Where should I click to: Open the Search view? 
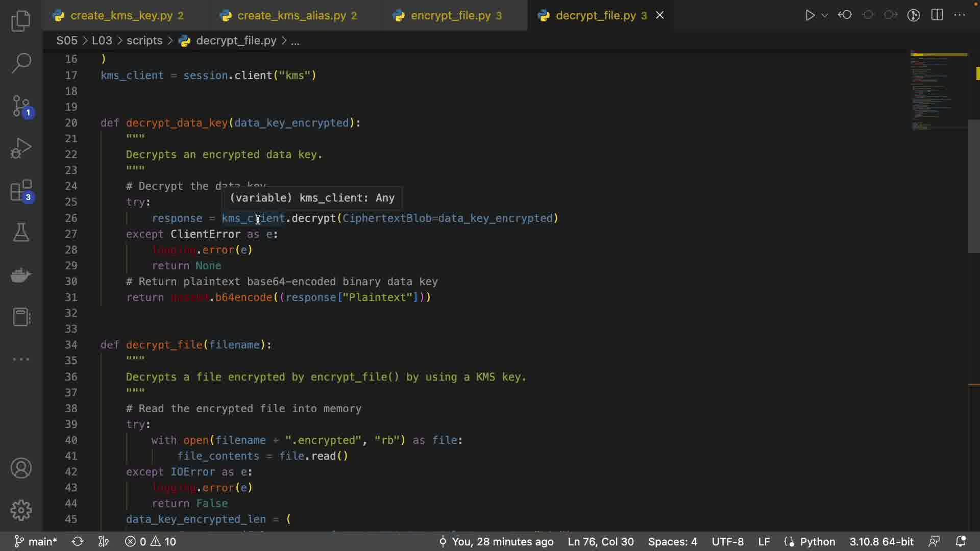[21, 63]
